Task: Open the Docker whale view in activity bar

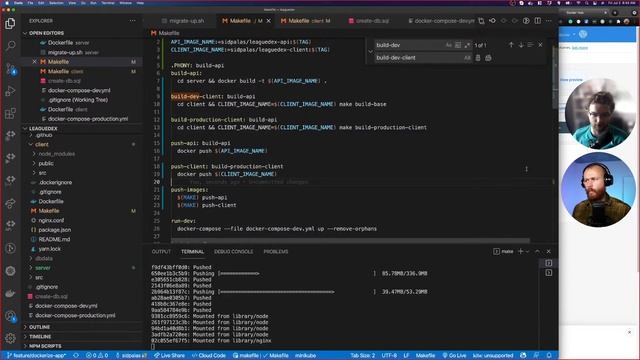Action: click(x=10, y=293)
